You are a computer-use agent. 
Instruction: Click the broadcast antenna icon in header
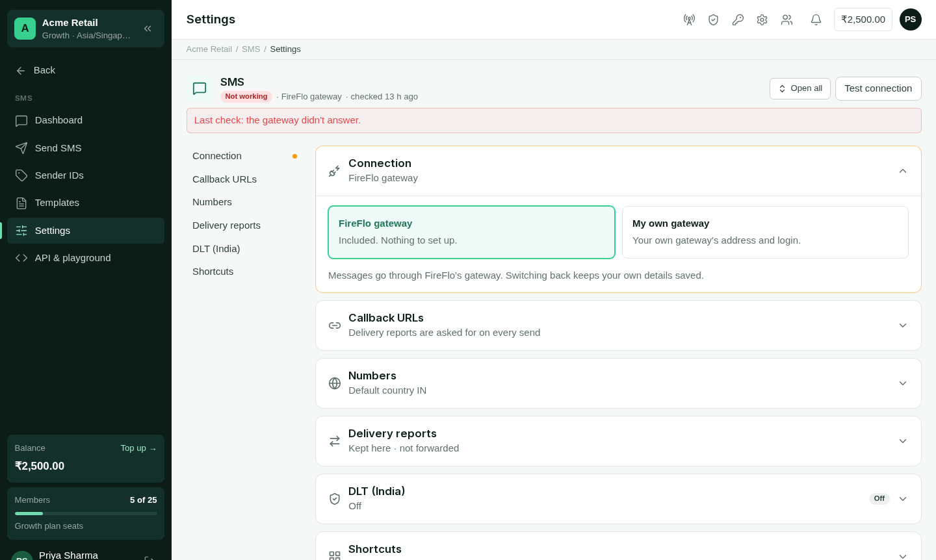point(689,19)
